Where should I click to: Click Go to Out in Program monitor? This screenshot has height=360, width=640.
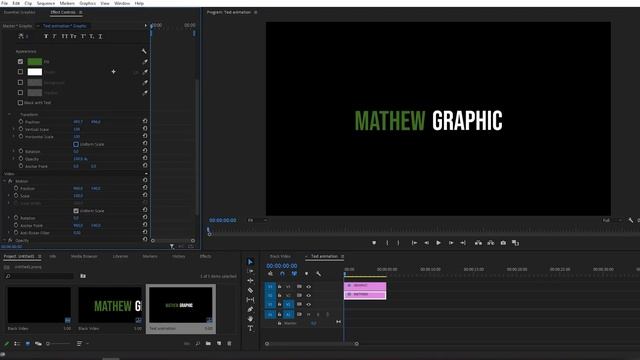click(x=463, y=243)
